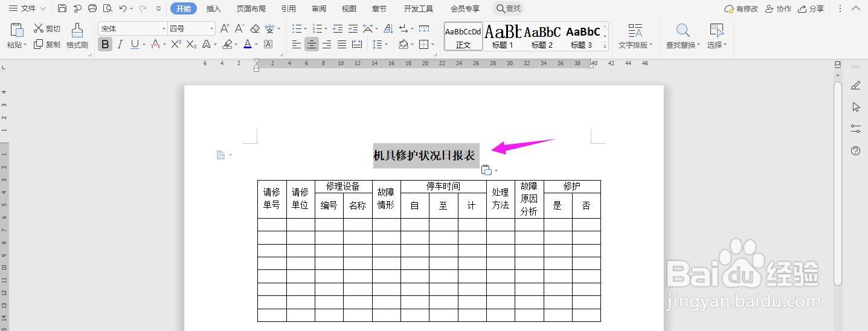Viewport: 868px width, 331px height.
Task: Click the Copy (复制) button
Action: click(x=47, y=44)
